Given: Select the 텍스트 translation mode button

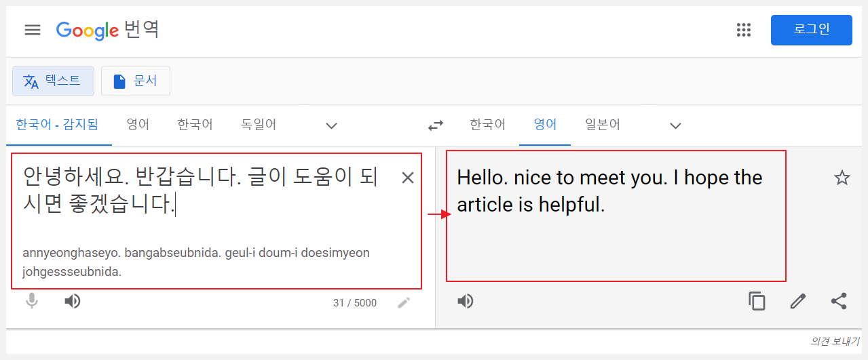Looking at the screenshot, I should [x=53, y=81].
